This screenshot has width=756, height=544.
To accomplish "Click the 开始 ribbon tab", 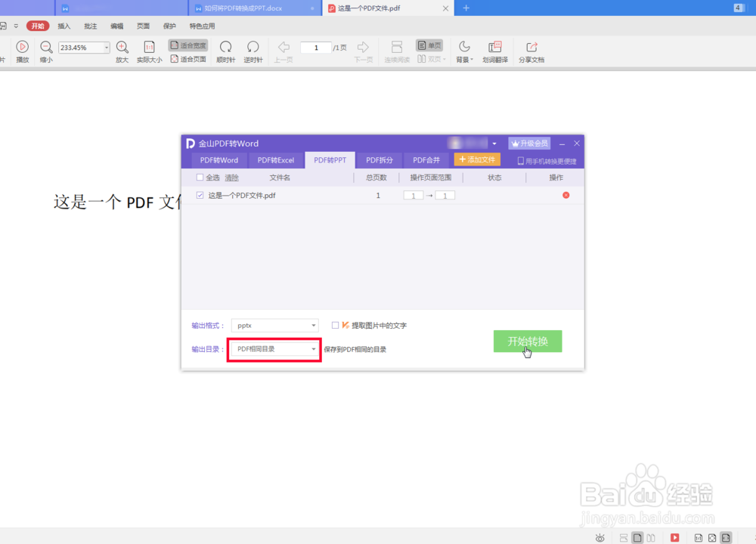I will pyautogui.click(x=38, y=26).
